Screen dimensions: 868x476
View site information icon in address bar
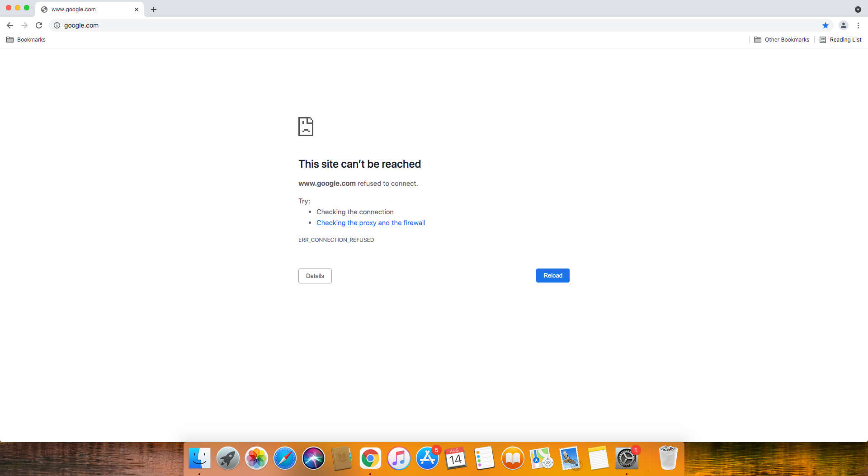tap(57, 25)
